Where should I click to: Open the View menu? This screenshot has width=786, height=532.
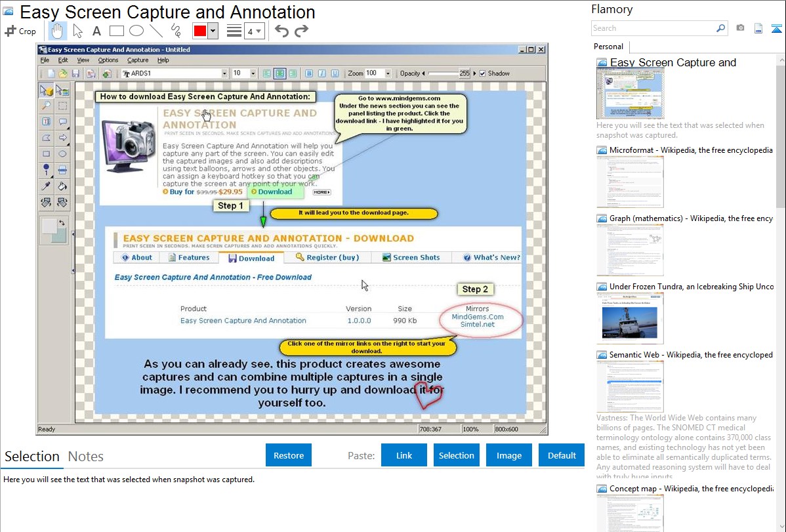(x=83, y=60)
